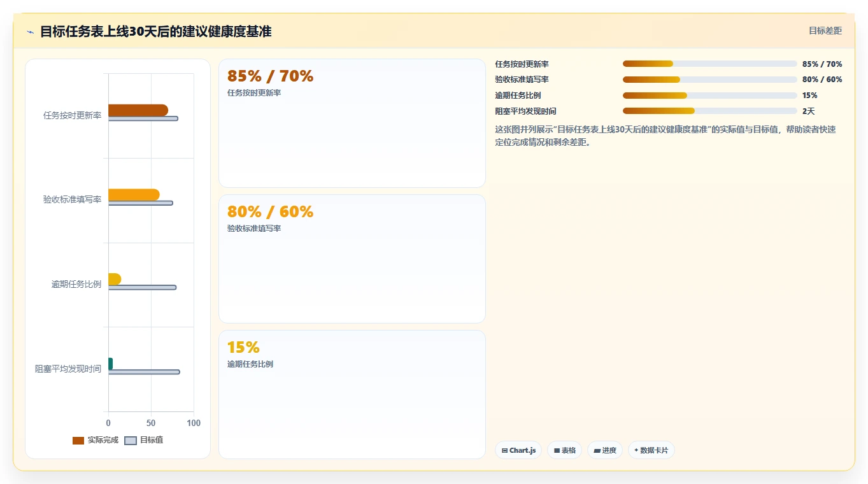Click the yellow 逾期任务比例 actual bar
Image resolution: width=868 pixels, height=484 pixels.
(115, 279)
